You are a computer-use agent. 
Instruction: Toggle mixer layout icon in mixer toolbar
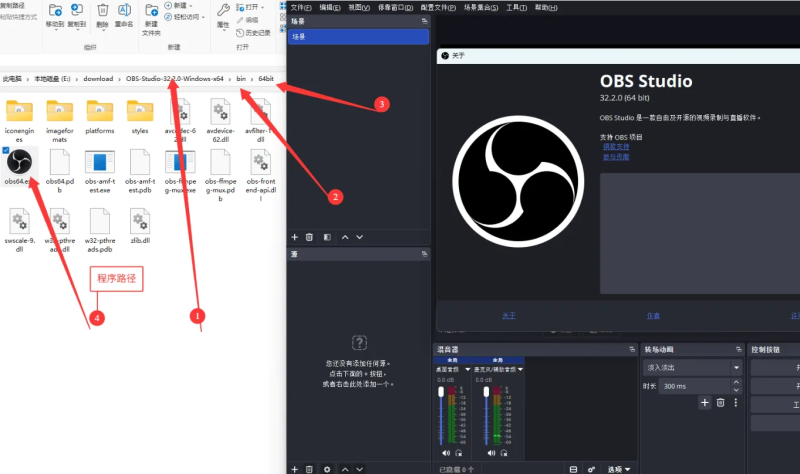[573, 469]
